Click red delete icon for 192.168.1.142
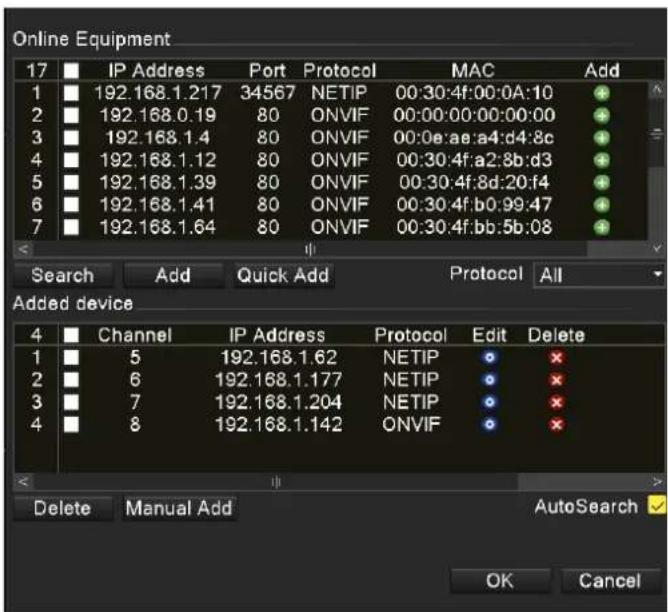 click(556, 424)
